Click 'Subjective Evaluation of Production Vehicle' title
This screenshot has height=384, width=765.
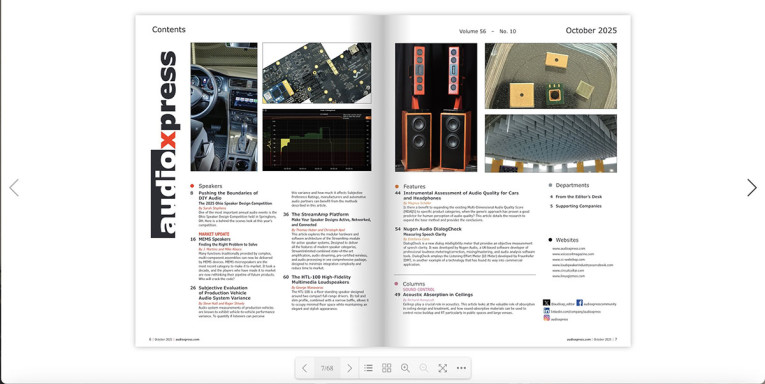click(x=224, y=293)
